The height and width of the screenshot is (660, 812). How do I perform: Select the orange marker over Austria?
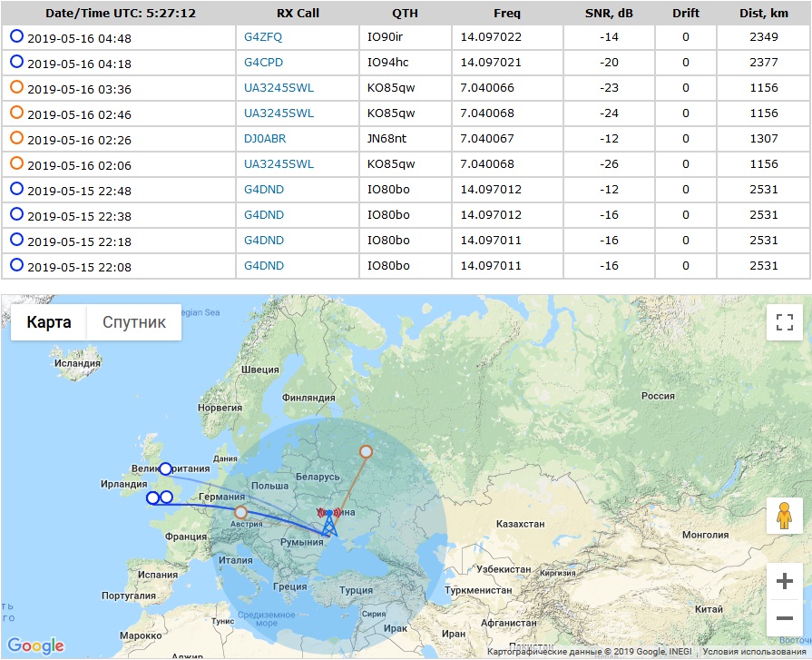[x=240, y=512]
